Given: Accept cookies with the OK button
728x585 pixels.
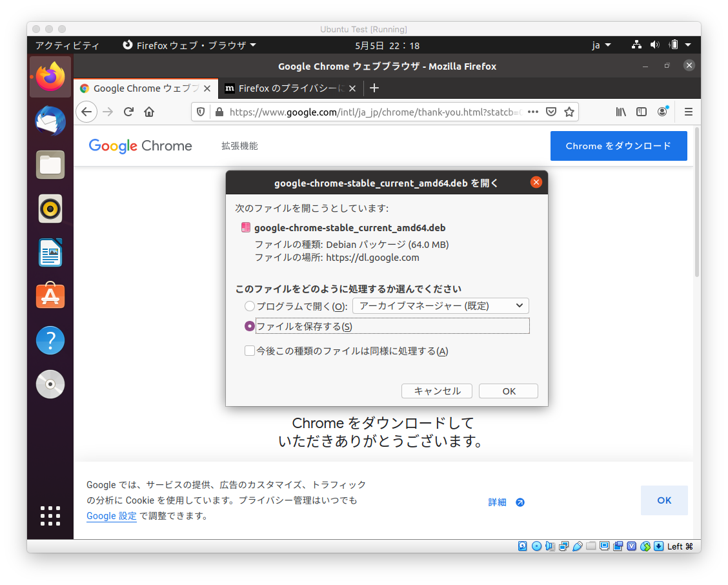Looking at the screenshot, I should pyautogui.click(x=664, y=500).
